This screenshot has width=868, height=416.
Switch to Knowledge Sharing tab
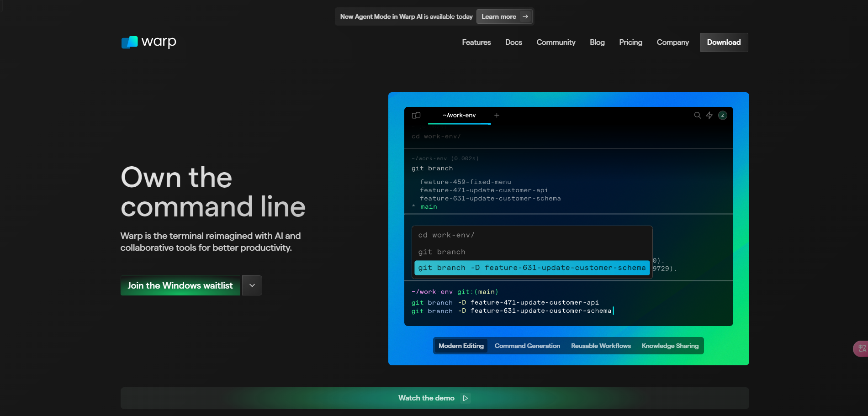pyautogui.click(x=670, y=346)
